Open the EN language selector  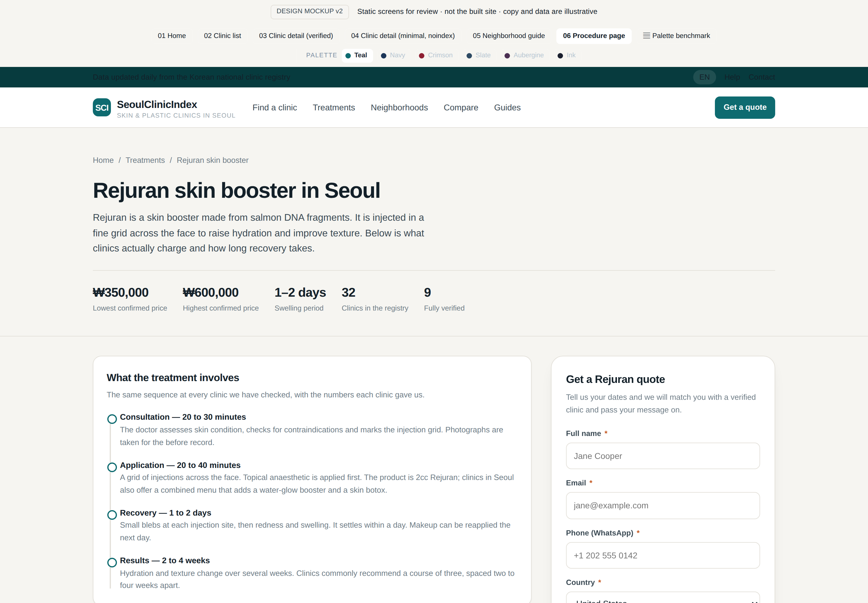click(704, 77)
